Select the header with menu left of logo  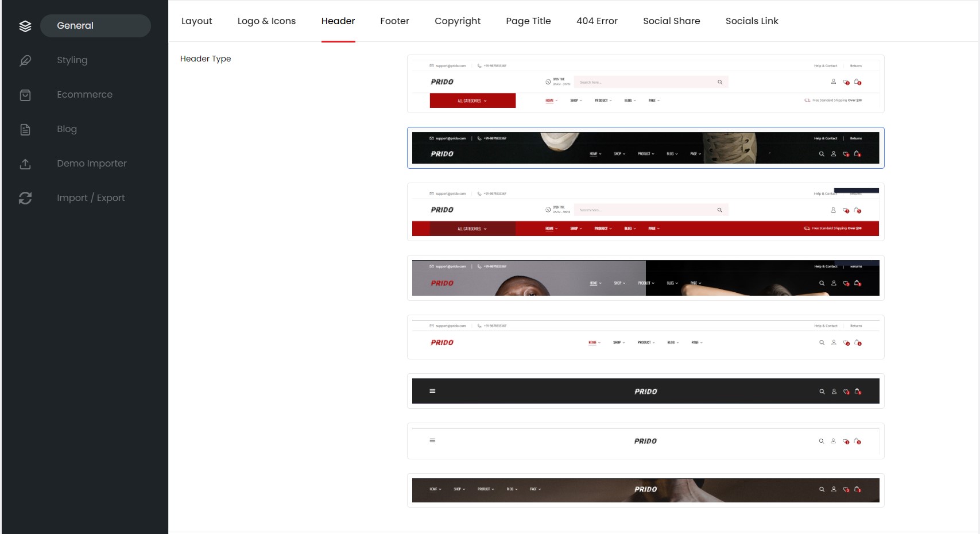coord(646,490)
